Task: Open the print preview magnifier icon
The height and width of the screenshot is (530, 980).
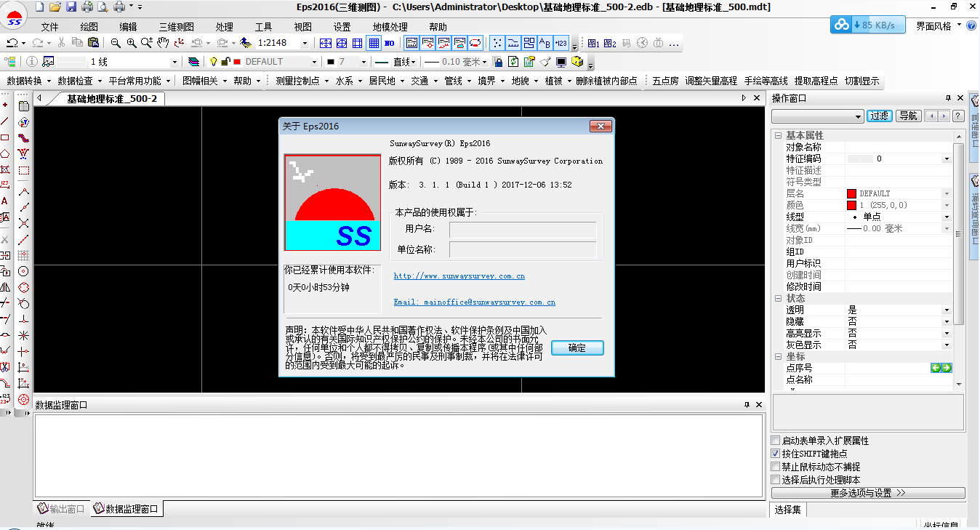Action: (103, 7)
